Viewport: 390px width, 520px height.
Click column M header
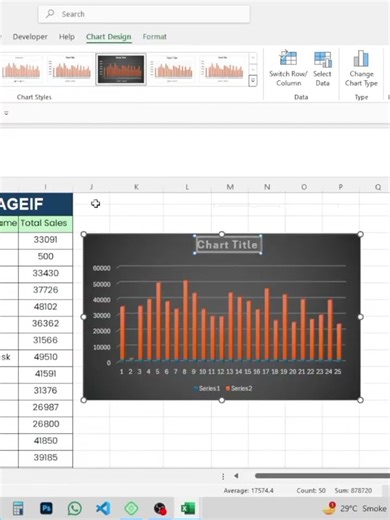pos(230,187)
